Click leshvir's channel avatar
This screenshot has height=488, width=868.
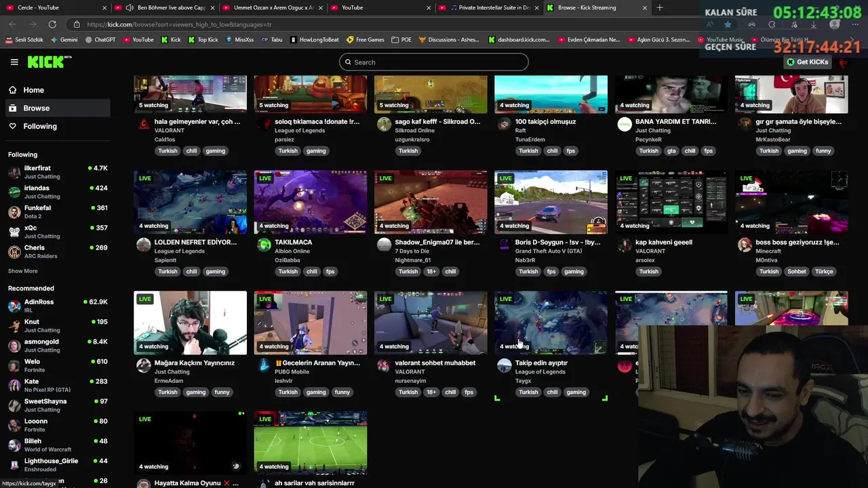point(264,365)
